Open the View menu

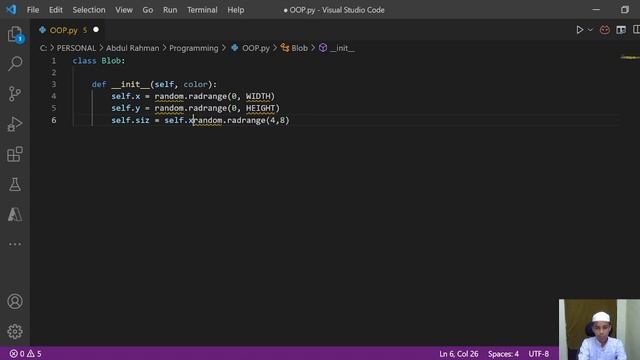124,10
